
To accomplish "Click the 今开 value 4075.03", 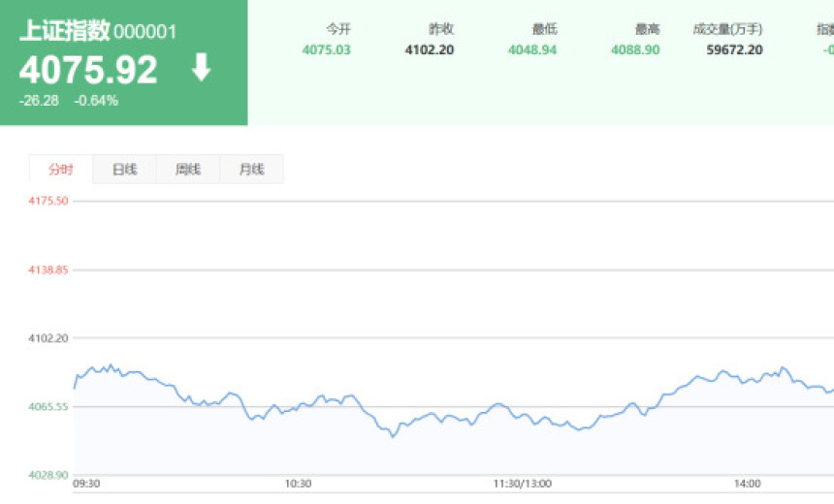I will tap(326, 49).
